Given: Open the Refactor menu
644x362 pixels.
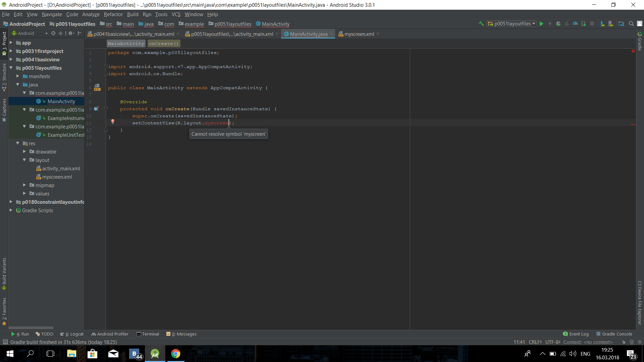Looking at the screenshot, I should (113, 14).
